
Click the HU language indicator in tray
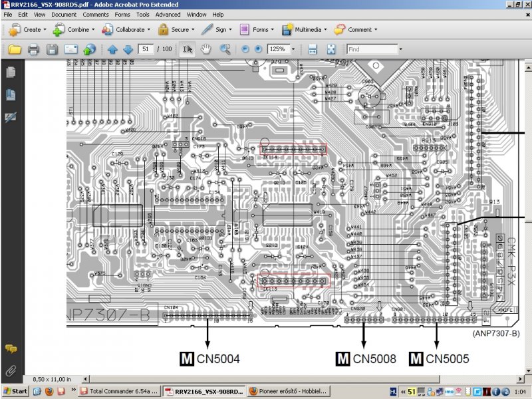tap(393, 392)
